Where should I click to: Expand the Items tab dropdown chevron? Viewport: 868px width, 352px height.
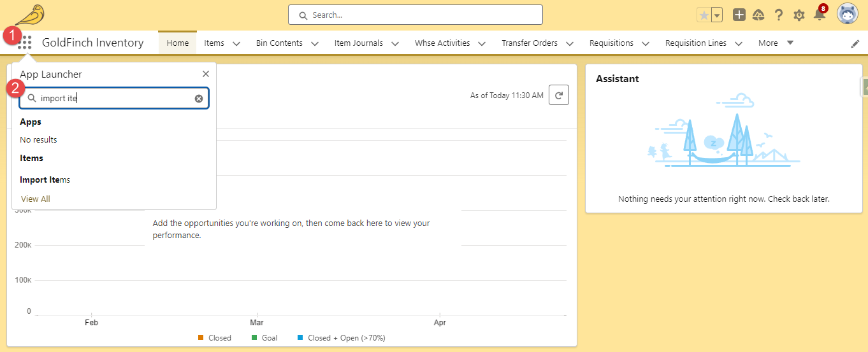236,43
